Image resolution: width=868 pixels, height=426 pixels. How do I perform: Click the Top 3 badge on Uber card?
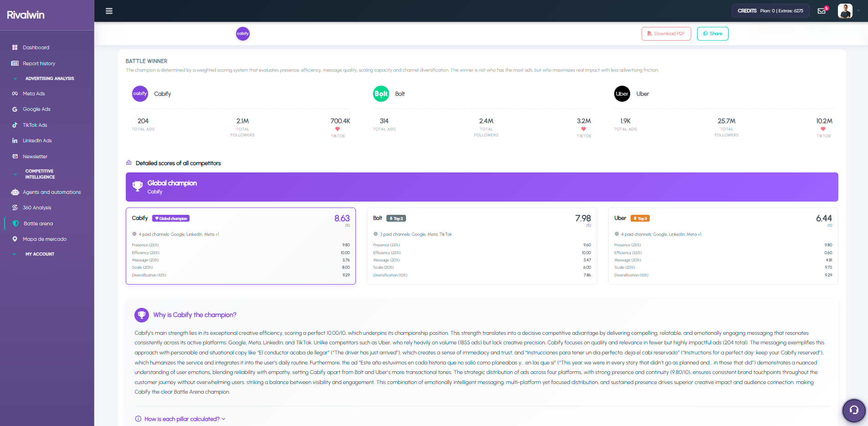pyautogui.click(x=640, y=218)
